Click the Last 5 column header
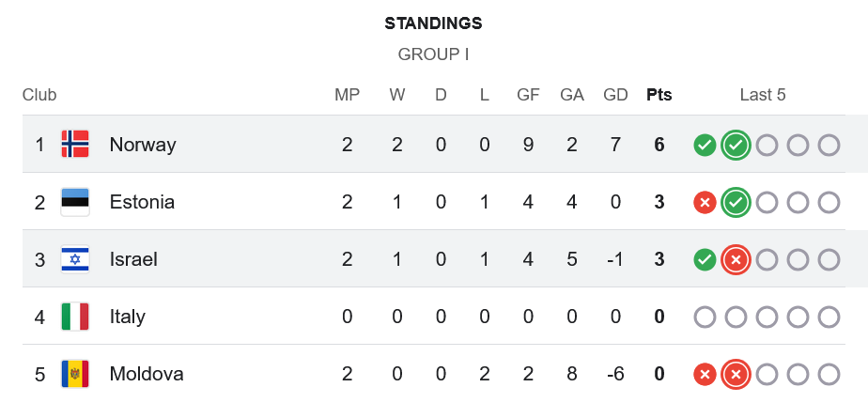The image size is (868, 418). (x=763, y=95)
